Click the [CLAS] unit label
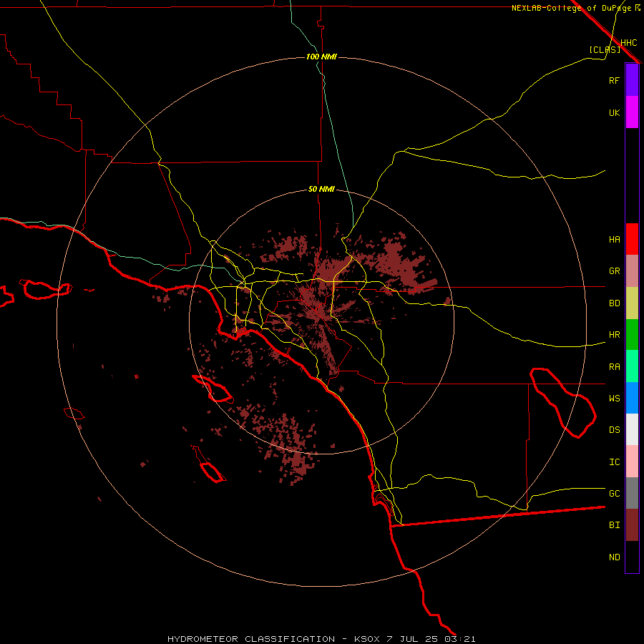644x644 pixels. click(x=605, y=49)
